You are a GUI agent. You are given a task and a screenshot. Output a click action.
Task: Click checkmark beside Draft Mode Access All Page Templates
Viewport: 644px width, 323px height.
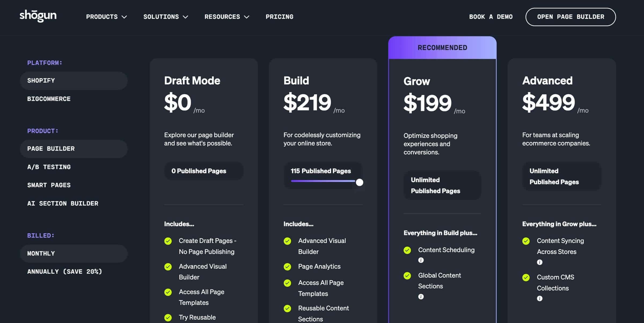(x=168, y=292)
